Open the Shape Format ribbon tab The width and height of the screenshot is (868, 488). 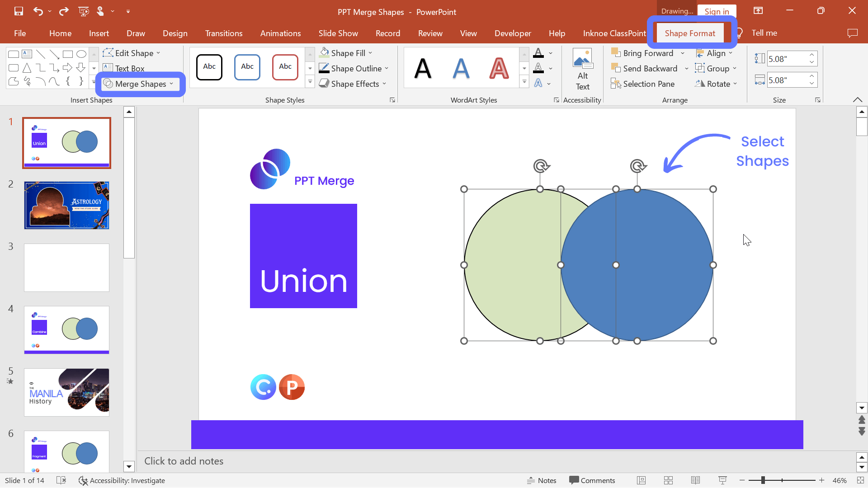(x=690, y=33)
